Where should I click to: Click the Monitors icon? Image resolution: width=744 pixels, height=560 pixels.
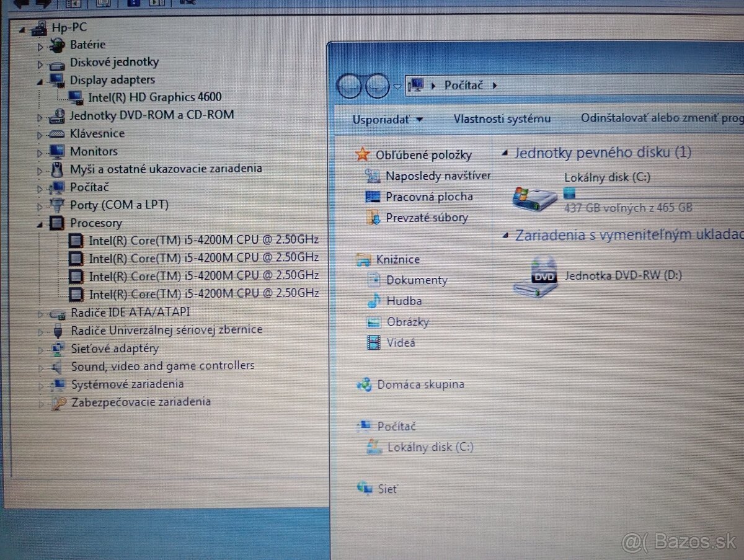click(57, 151)
